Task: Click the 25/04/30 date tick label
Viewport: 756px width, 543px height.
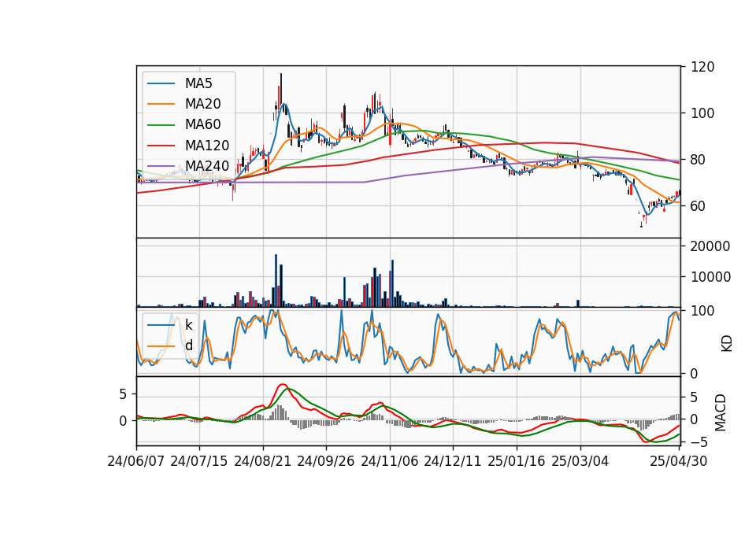Action: 678,461
